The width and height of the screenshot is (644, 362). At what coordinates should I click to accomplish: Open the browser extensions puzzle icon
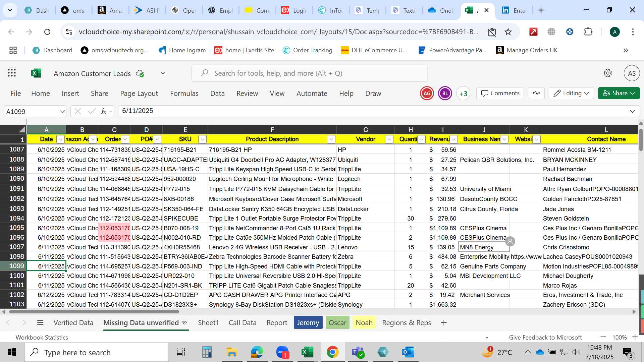588,32
